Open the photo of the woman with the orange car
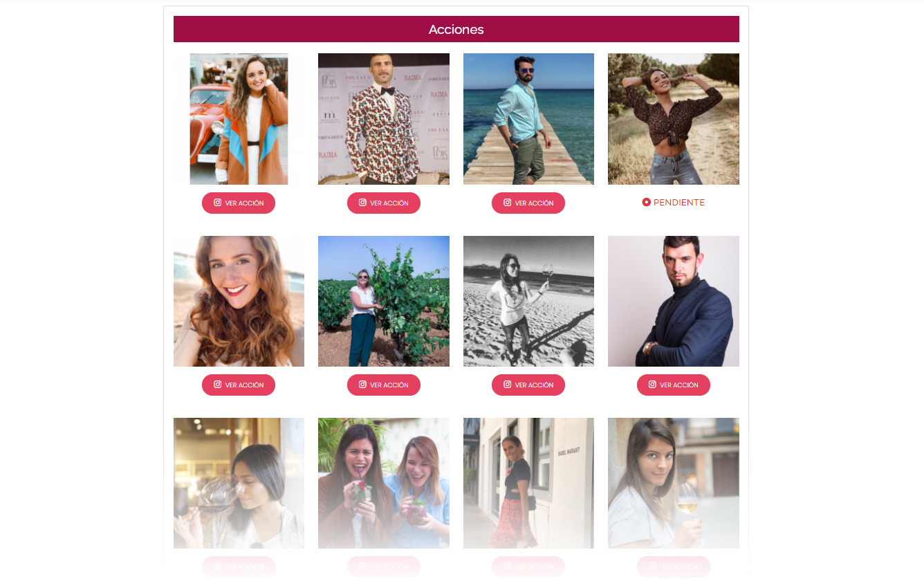 239,119
